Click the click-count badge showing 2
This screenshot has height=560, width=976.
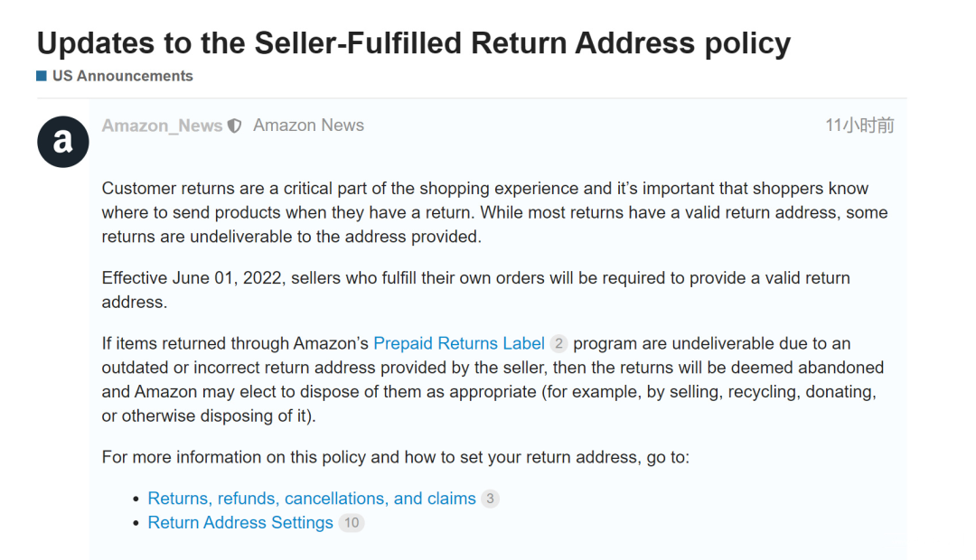point(558,344)
